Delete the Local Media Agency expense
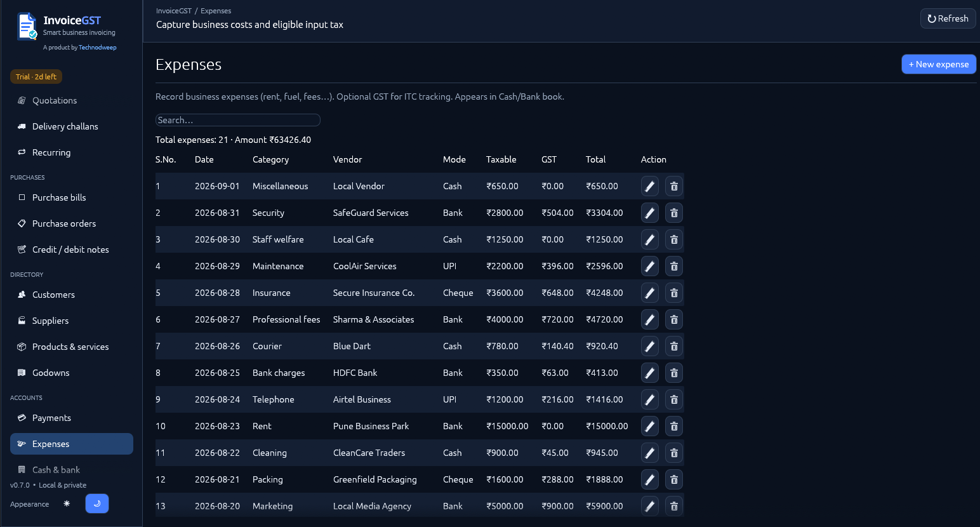The image size is (980, 527). coord(674,506)
